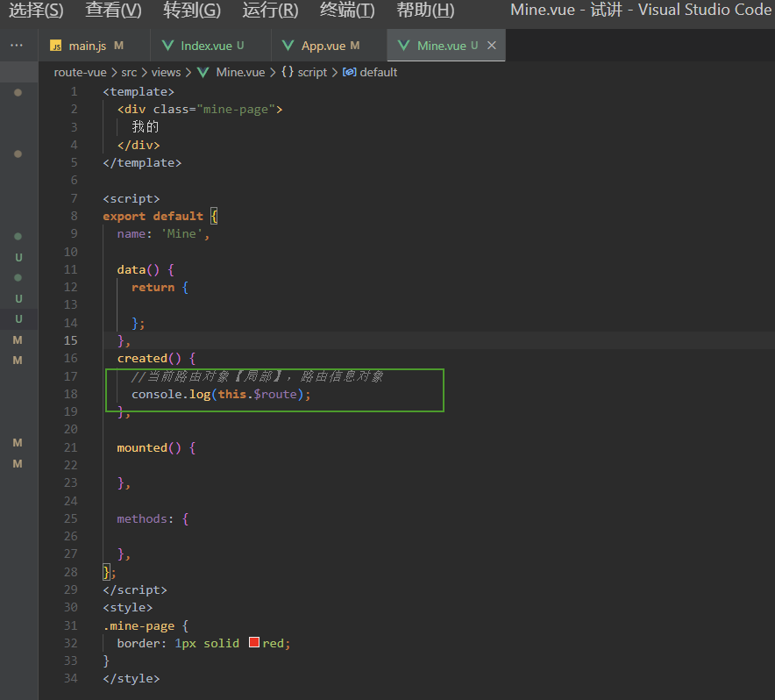Click the Vue icon on Mine.vue tab

pos(404,46)
